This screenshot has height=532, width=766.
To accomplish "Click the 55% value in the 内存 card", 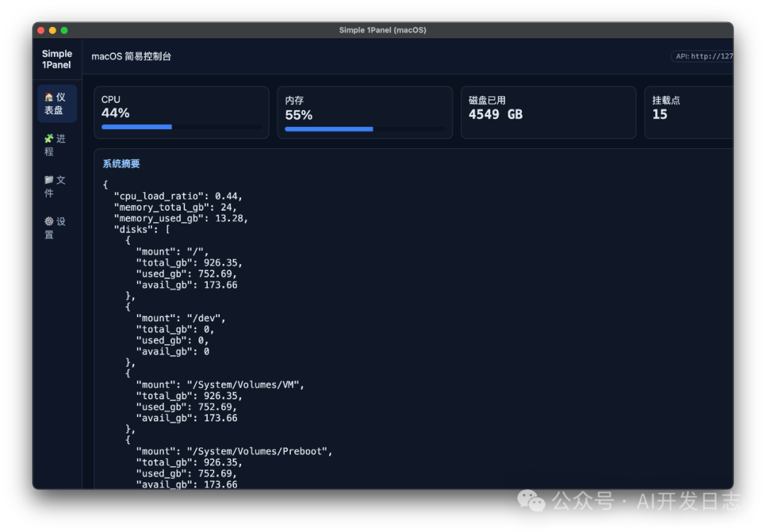I will pos(299,115).
